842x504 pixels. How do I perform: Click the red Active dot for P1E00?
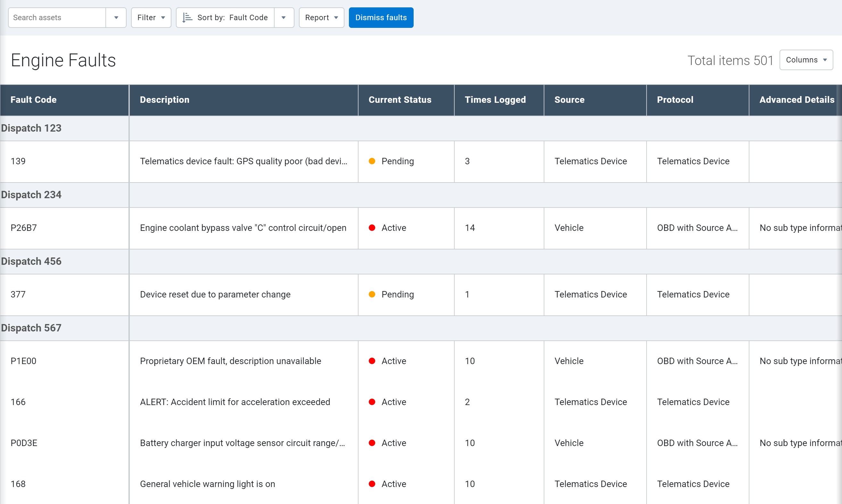pyautogui.click(x=372, y=361)
